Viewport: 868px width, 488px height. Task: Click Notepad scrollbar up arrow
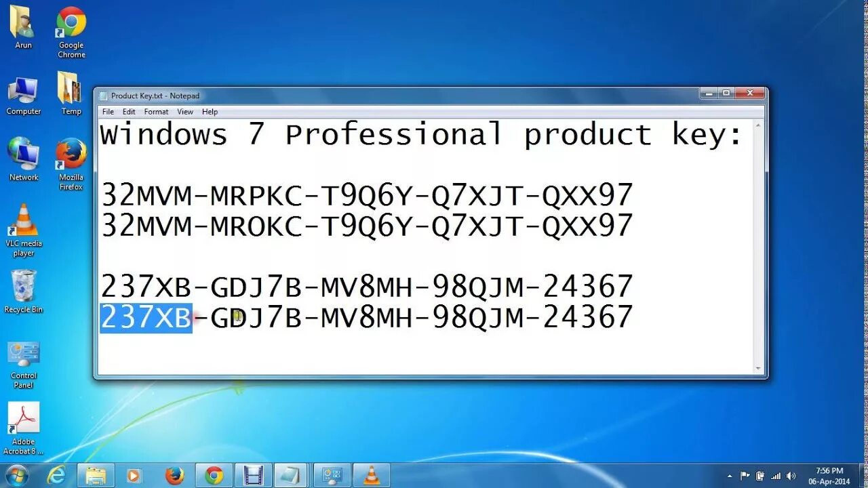758,124
